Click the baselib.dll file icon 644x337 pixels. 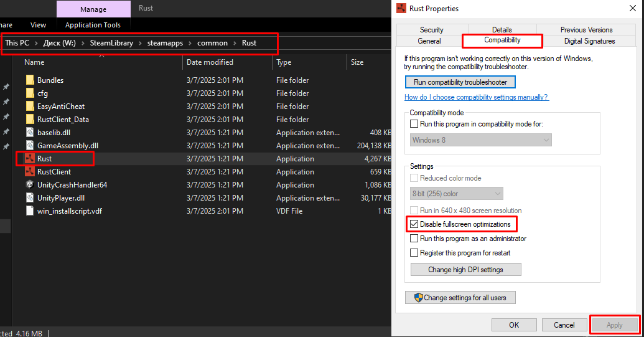coord(30,132)
